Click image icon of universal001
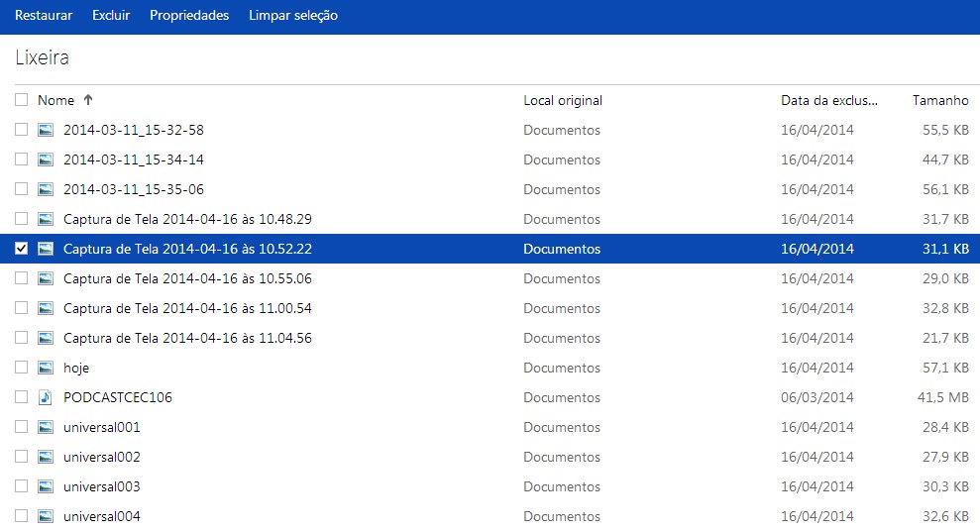The width and height of the screenshot is (980, 532). coord(45,427)
